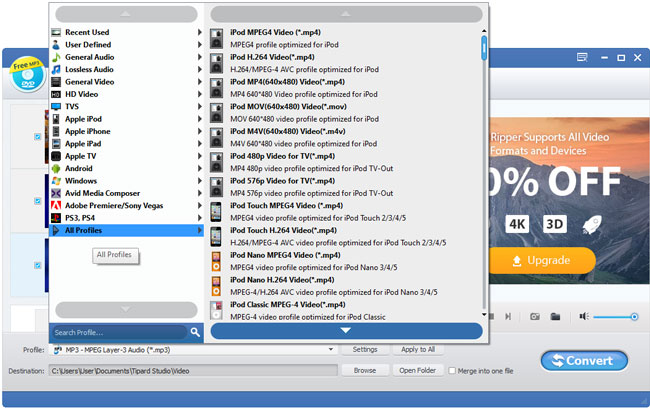Select the User Defined category
This screenshot has width=650, height=409.
[x=126, y=45]
